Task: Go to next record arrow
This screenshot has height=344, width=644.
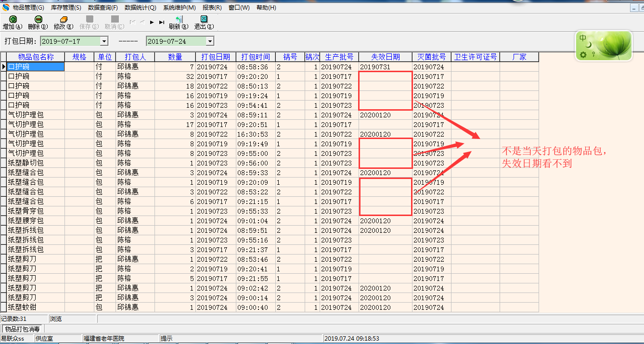Action: (x=152, y=22)
